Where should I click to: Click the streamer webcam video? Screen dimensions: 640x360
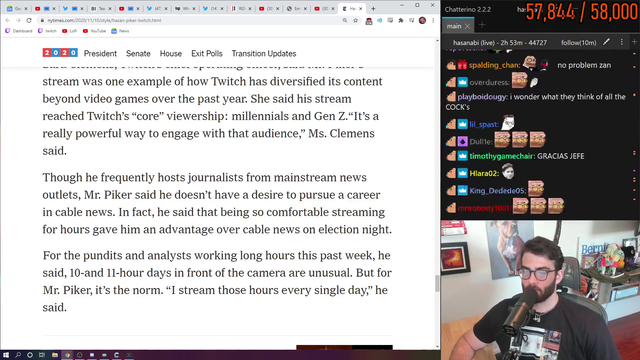tap(540, 290)
